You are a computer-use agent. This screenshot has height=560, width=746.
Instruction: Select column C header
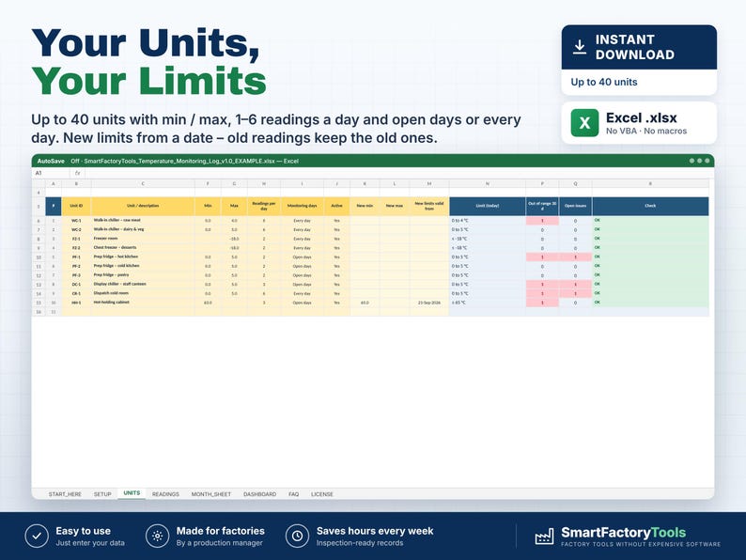(x=143, y=183)
